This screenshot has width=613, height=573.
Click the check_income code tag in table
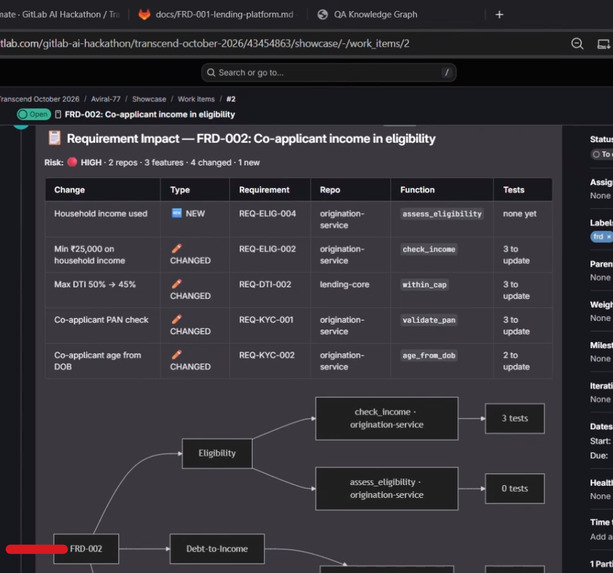(429, 249)
